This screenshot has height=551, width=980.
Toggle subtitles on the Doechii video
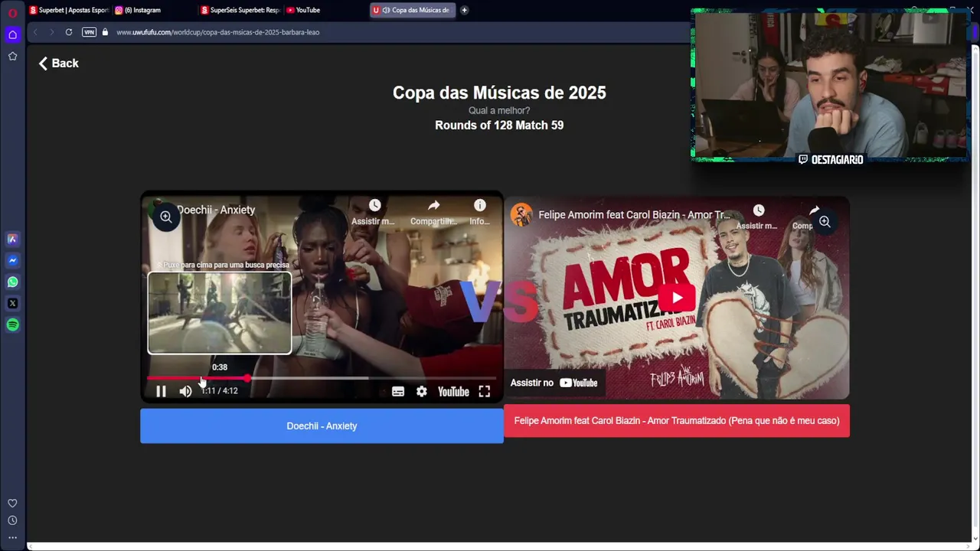398,391
